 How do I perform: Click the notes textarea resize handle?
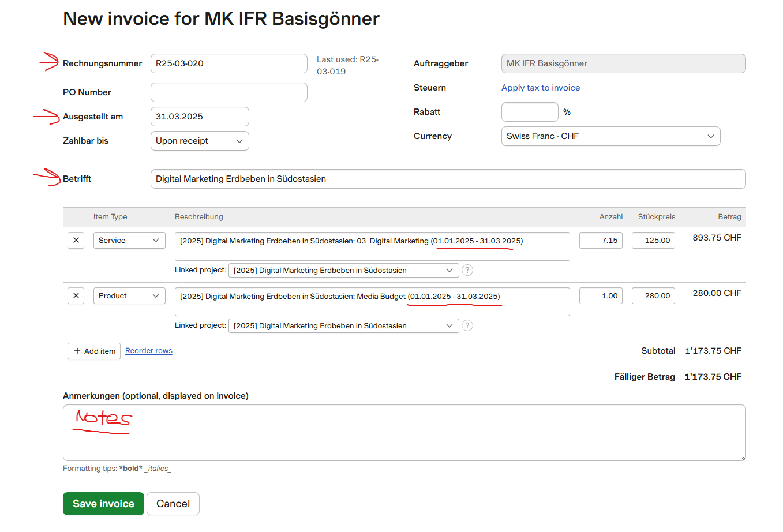click(742, 457)
